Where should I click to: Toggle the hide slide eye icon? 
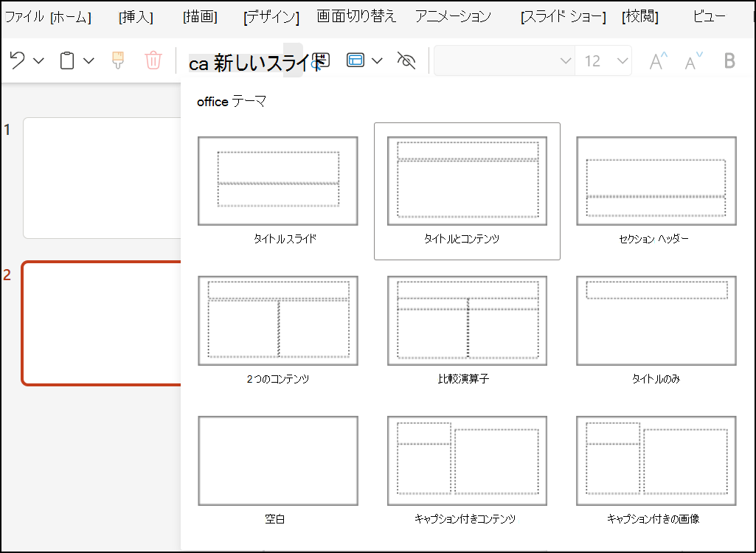[x=406, y=60]
